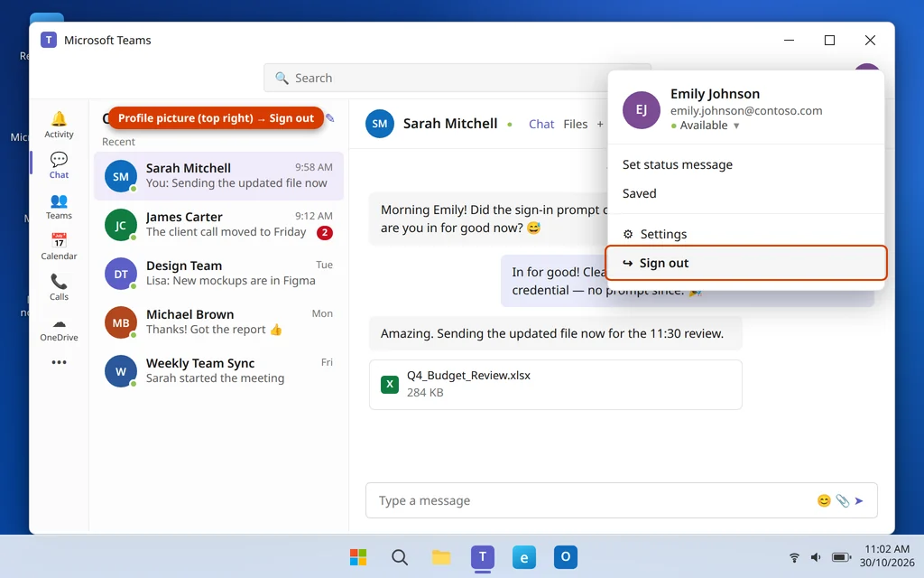Viewport: 924px width, 578px height.
Task: Click the paperclip attach file icon
Action: click(x=843, y=500)
